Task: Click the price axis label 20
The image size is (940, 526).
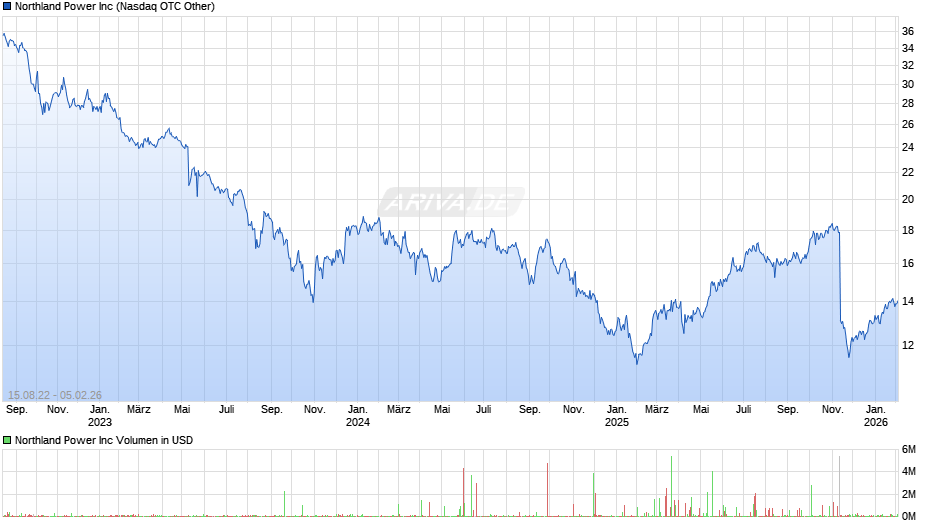Action: [908, 200]
